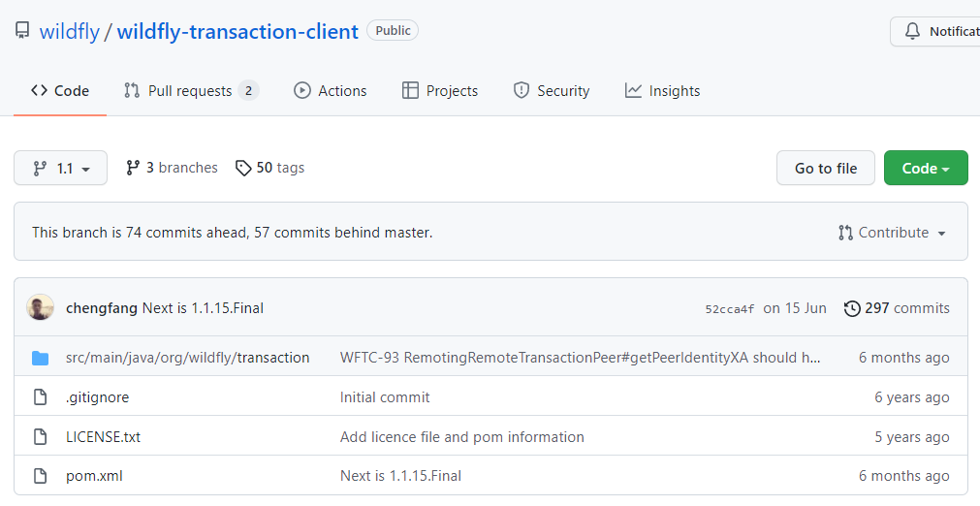This screenshot has height=506, width=980.
Task: Click the commits history clock icon
Action: pos(852,308)
